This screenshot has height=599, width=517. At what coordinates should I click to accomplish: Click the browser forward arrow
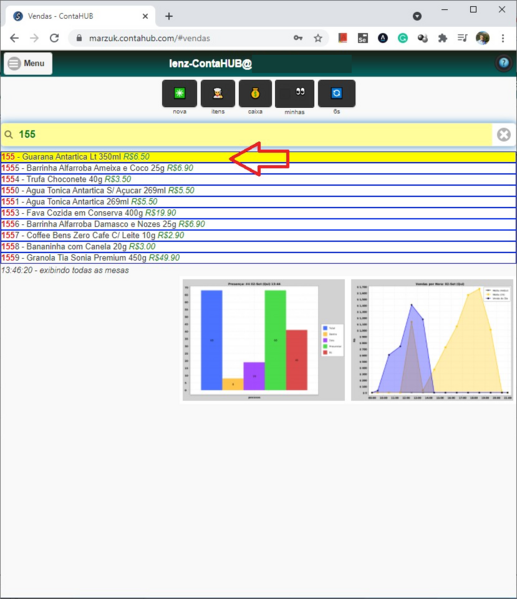click(x=34, y=38)
